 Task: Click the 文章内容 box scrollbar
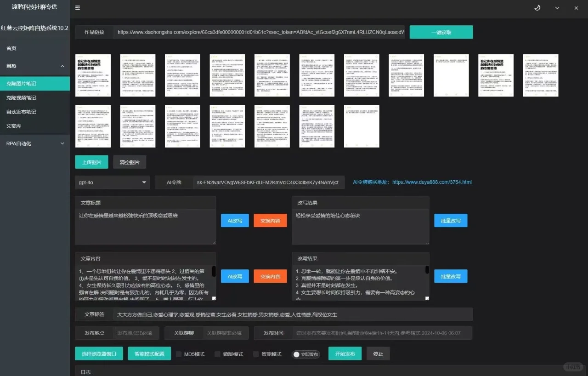[x=214, y=271]
